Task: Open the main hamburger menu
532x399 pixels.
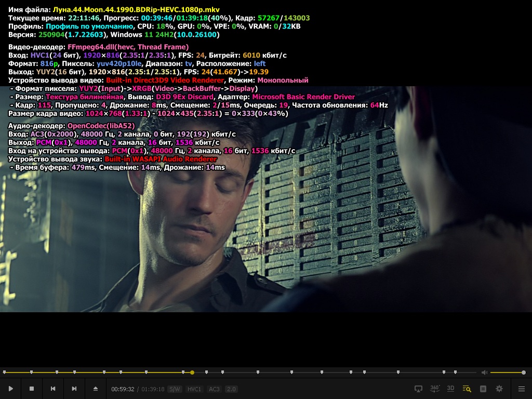Action: pos(522,389)
